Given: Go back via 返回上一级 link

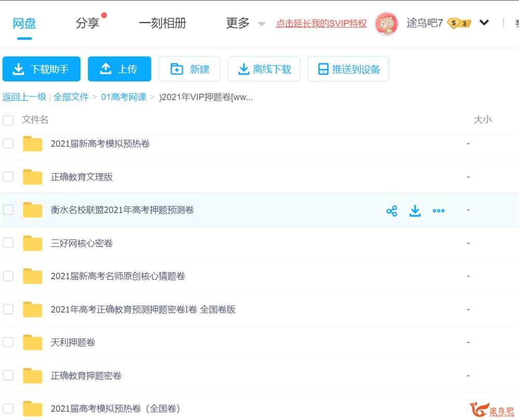Looking at the screenshot, I should click(24, 97).
